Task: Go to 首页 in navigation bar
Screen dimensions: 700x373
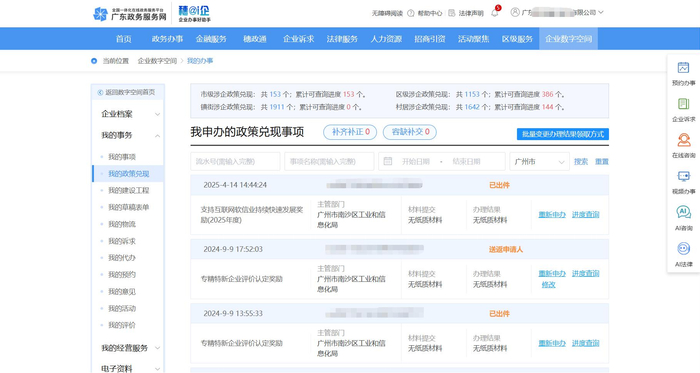Action: point(124,39)
